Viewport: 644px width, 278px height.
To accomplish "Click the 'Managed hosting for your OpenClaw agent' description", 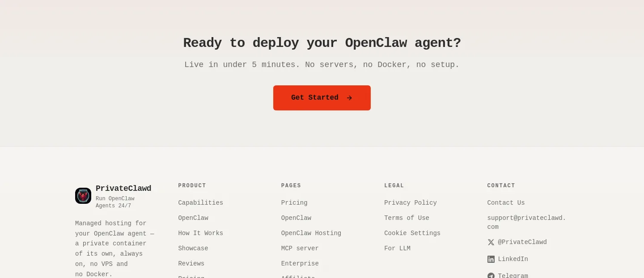I will (114, 249).
